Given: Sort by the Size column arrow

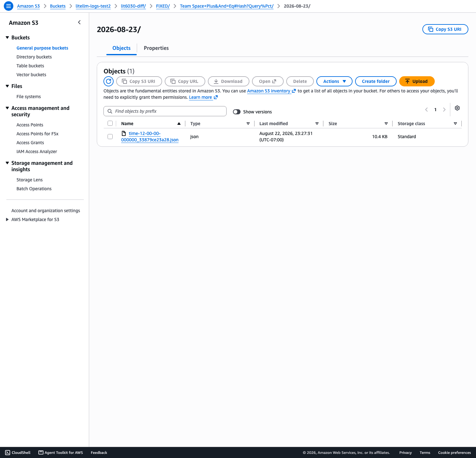Looking at the screenshot, I should [386, 124].
